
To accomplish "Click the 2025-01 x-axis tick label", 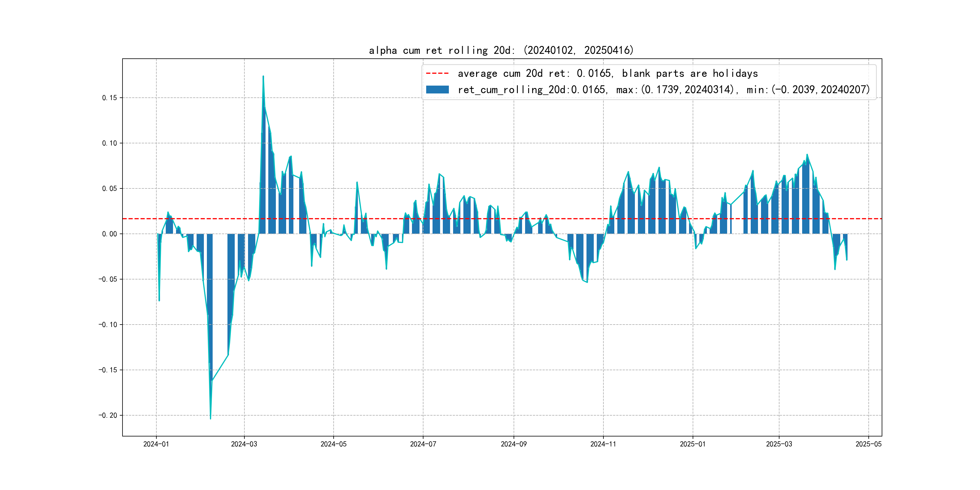I will 692,444.
